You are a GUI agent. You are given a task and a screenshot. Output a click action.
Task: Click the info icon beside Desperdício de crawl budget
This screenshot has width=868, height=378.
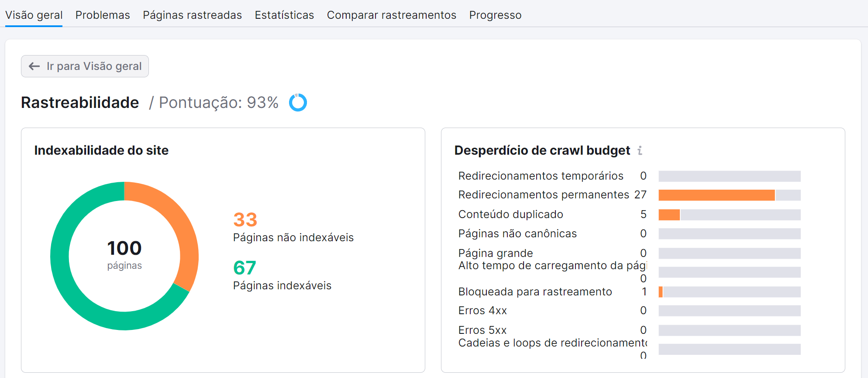click(641, 150)
